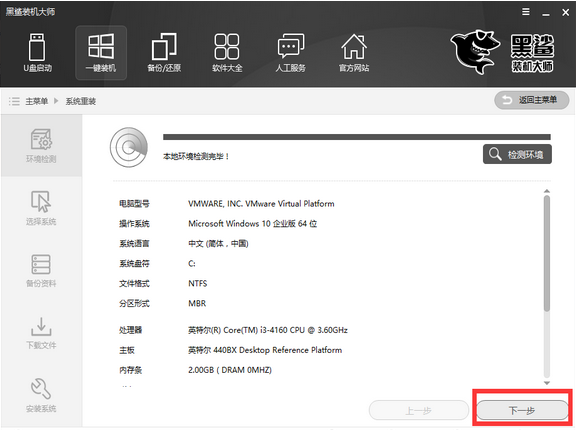Screen dimensions: 576x430
Task: Click the 440BX Desktop Reference Platform value
Action: pyautogui.click(x=265, y=350)
